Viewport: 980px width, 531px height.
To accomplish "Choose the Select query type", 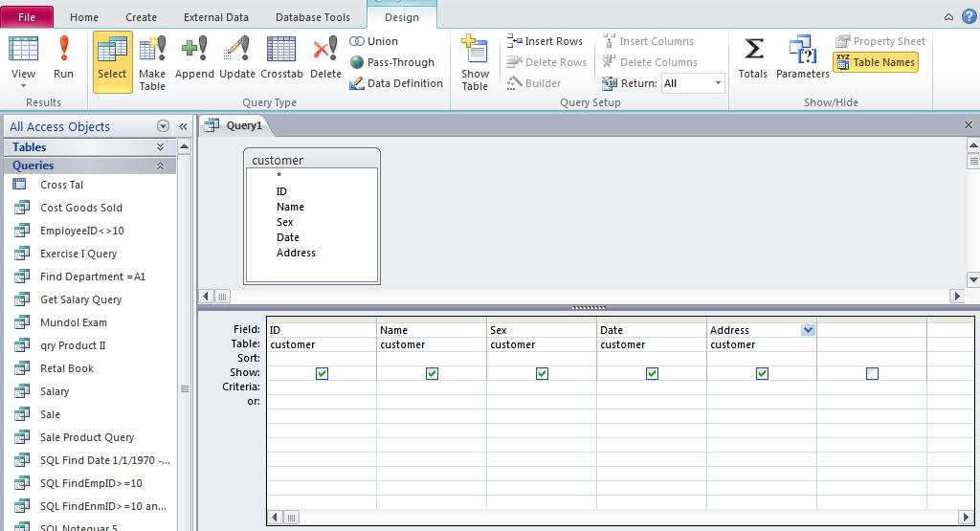I will click(112, 62).
